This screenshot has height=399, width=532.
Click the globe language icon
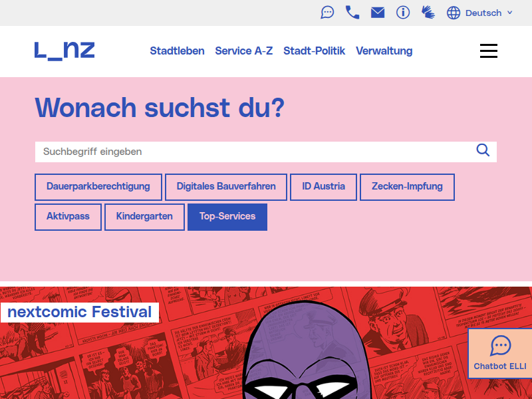click(454, 13)
